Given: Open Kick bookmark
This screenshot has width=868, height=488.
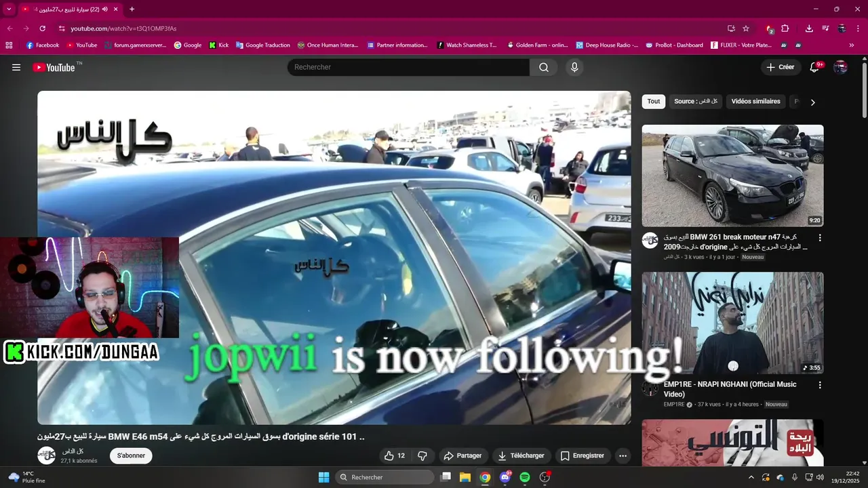Looking at the screenshot, I should click(x=218, y=45).
